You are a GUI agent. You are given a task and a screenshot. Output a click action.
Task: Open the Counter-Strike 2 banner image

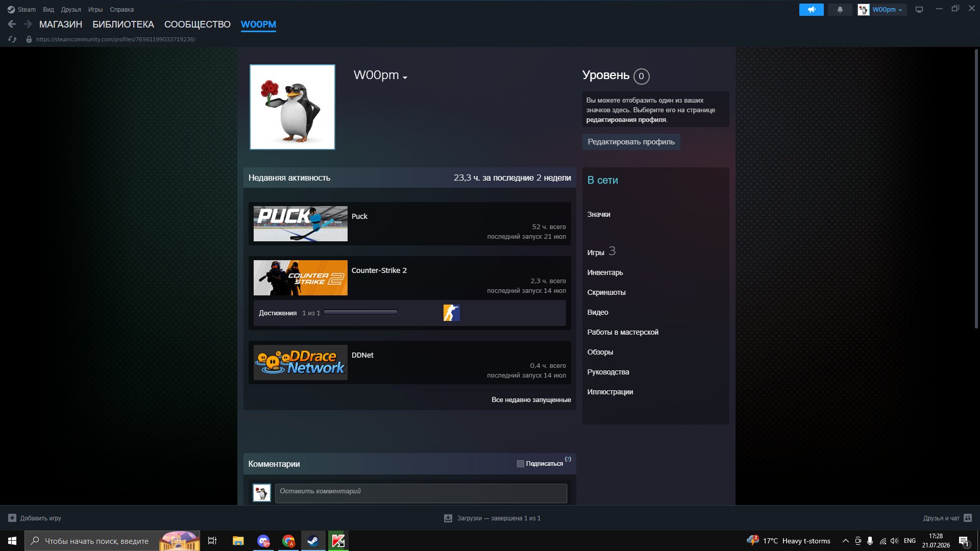click(x=301, y=278)
